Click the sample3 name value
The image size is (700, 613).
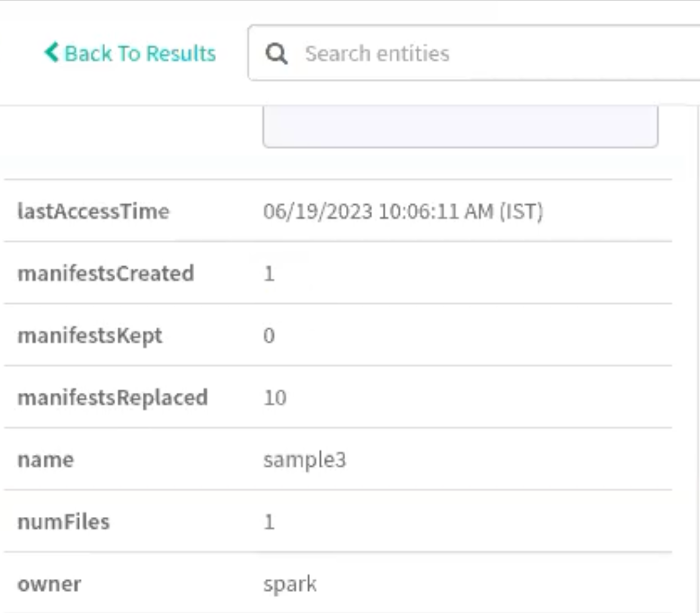click(305, 460)
